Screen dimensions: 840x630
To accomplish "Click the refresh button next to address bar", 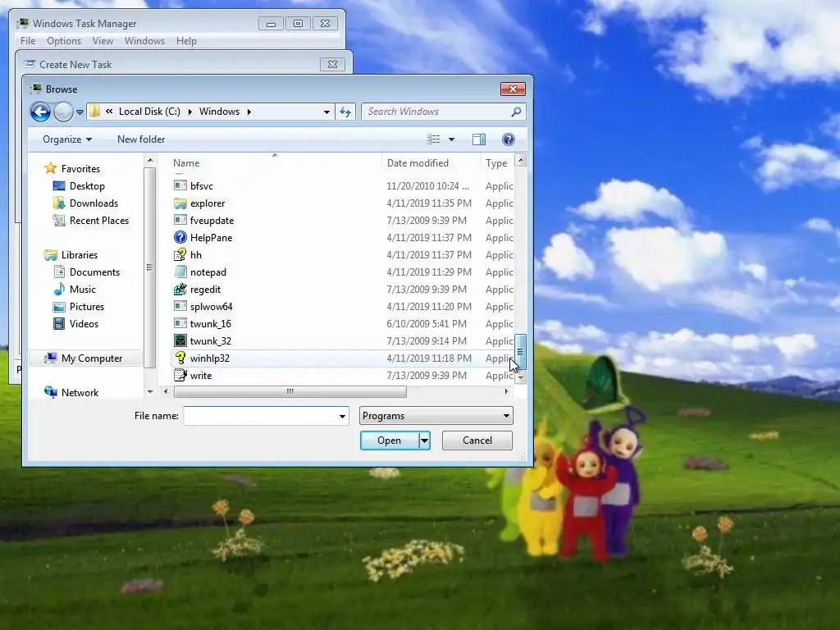I will (x=345, y=112).
